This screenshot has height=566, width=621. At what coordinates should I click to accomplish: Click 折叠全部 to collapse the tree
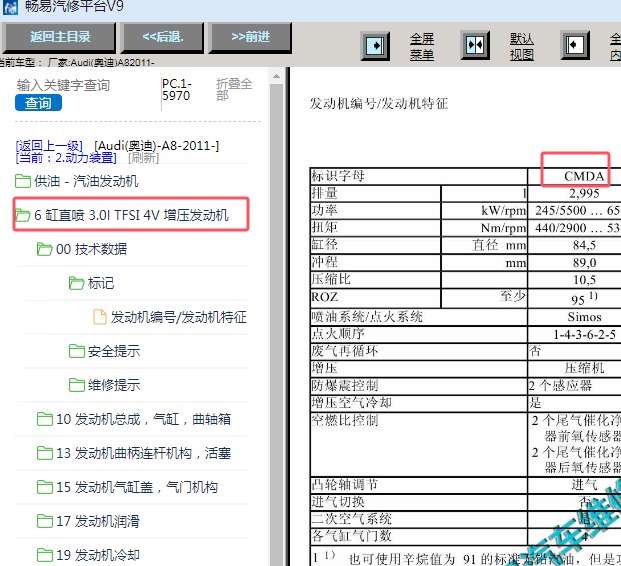click(234, 89)
